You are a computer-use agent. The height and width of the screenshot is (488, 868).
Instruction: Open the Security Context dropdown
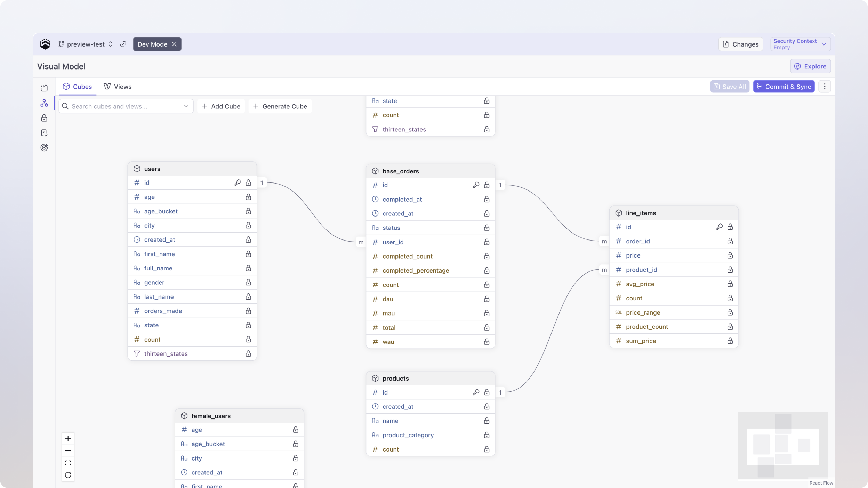click(x=800, y=44)
